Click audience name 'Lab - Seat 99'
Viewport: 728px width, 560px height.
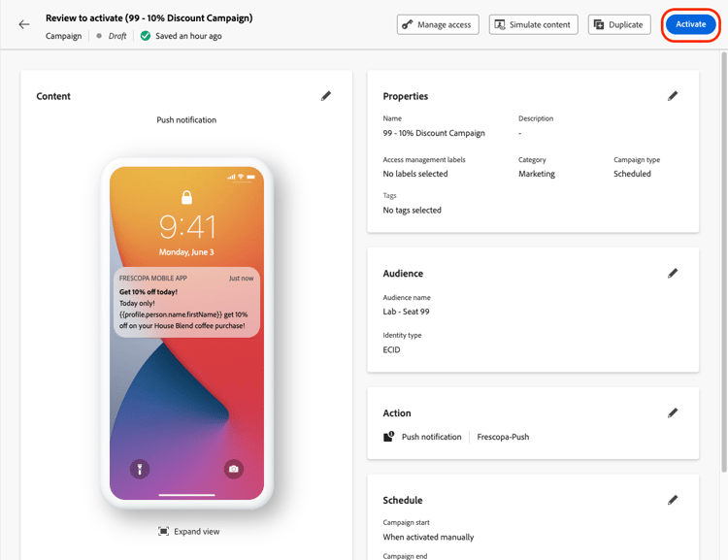pyautogui.click(x=406, y=312)
